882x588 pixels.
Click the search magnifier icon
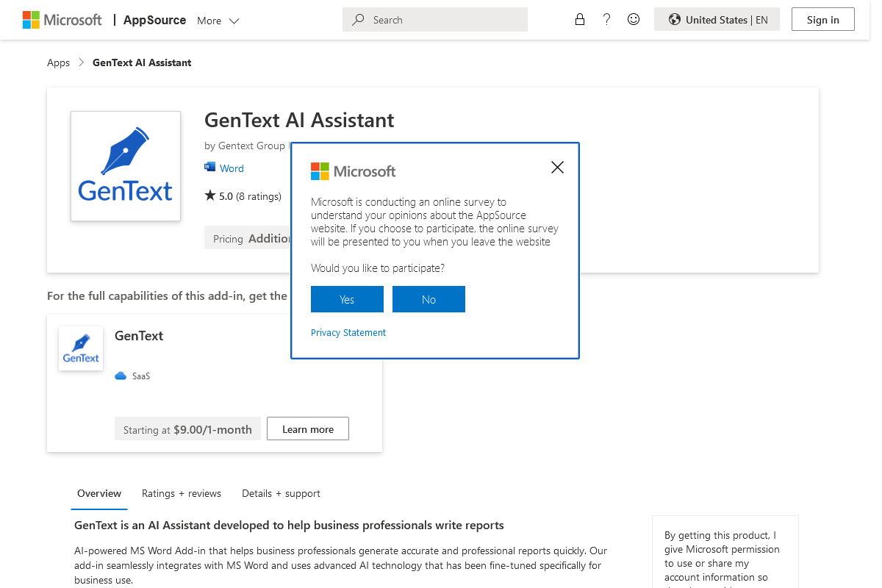point(357,19)
